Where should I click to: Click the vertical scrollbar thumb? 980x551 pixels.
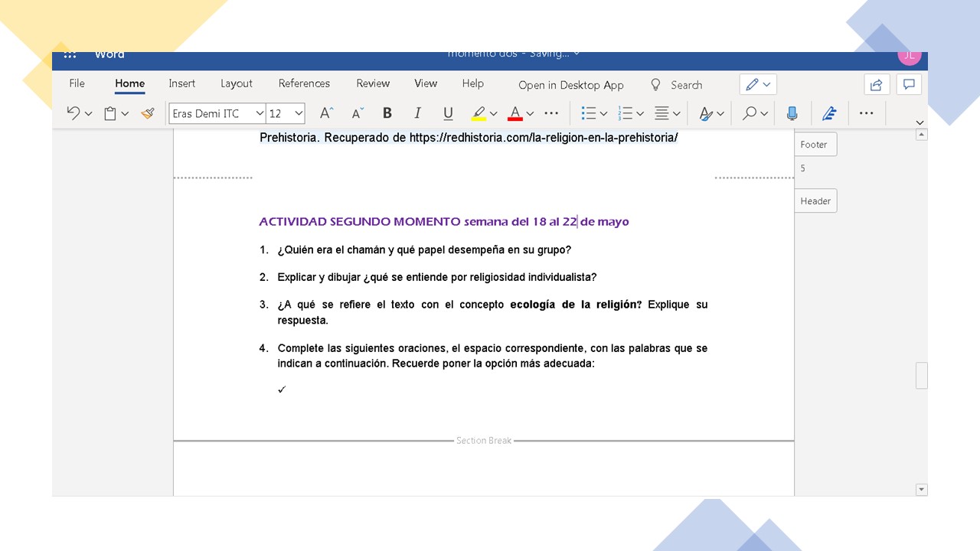922,376
